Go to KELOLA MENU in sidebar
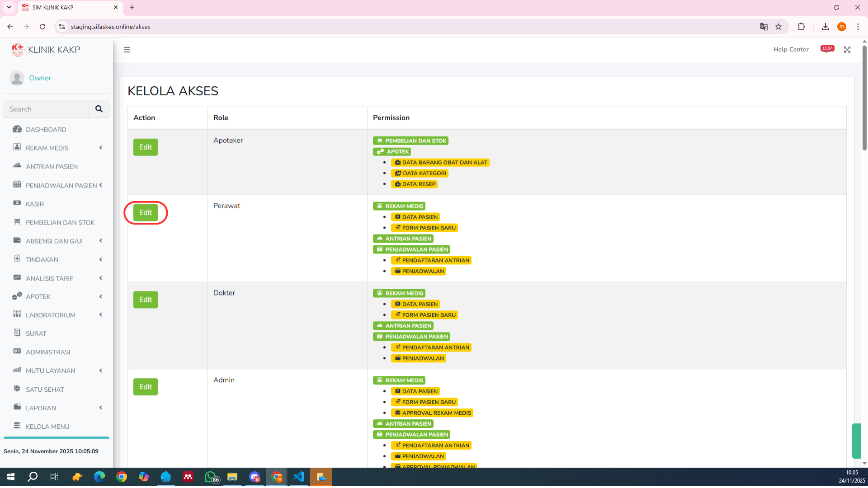 pyautogui.click(x=47, y=426)
